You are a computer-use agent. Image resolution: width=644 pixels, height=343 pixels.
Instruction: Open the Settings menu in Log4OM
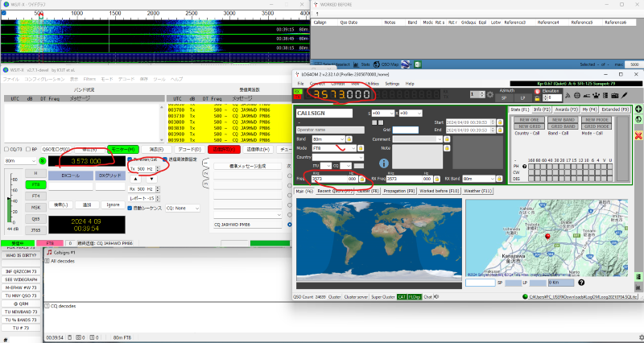(x=392, y=84)
